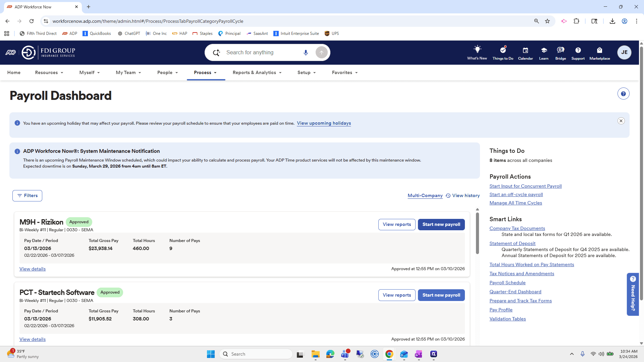The height and width of the screenshot is (362, 644).
Task: Expand the Resources menu
Action: pyautogui.click(x=49, y=73)
